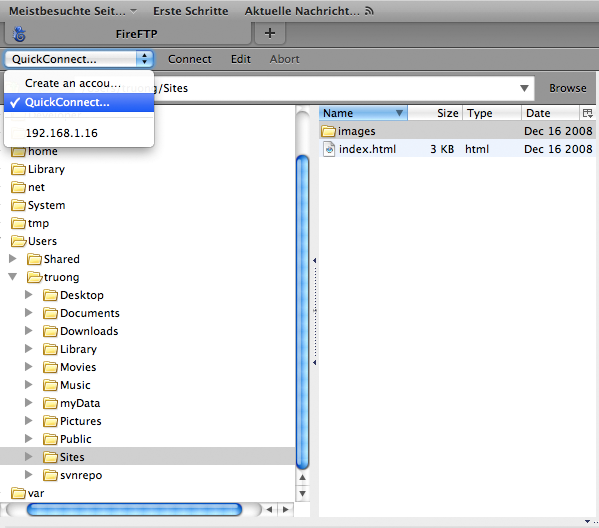Click the Shared folder icon
The image size is (599, 528).
click(x=34, y=259)
